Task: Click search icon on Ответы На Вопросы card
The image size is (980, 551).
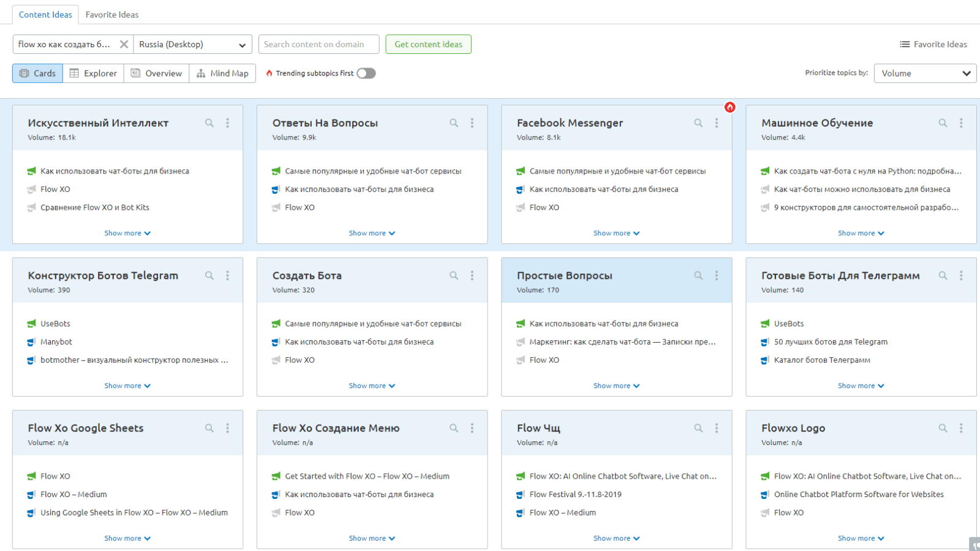Action: [454, 123]
